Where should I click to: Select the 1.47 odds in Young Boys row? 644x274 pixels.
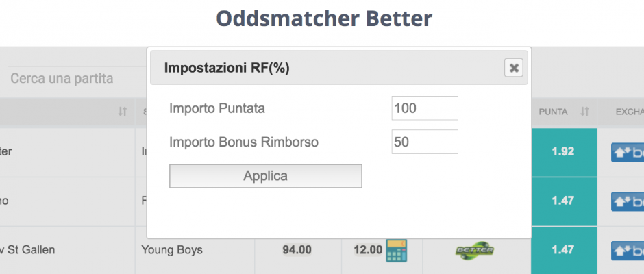tap(564, 250)
